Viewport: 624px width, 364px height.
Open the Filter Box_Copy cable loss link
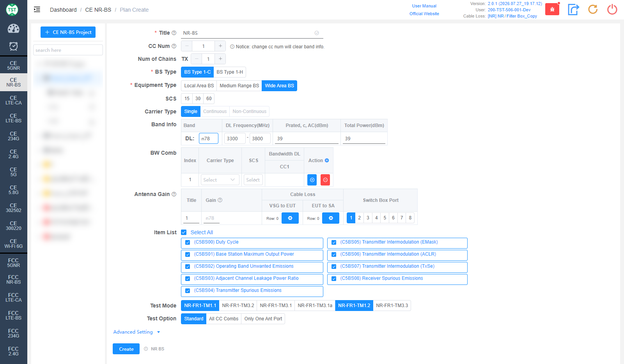click(512, 16)
